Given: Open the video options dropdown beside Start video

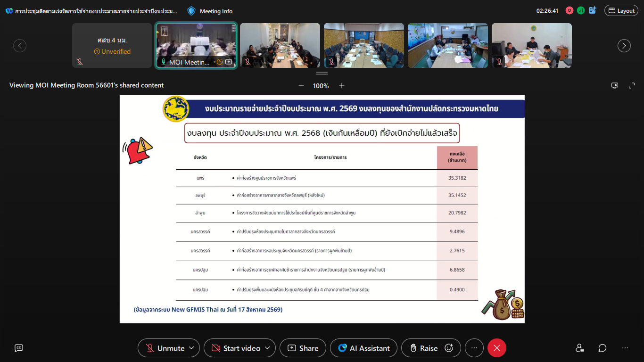Looking at the screenshot, I should click(x=267, y=348).
